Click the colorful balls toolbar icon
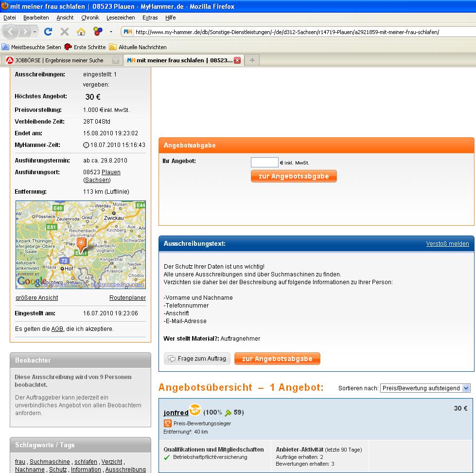The height and width of the screenshot is (473, 476). [x=98, y=31]
